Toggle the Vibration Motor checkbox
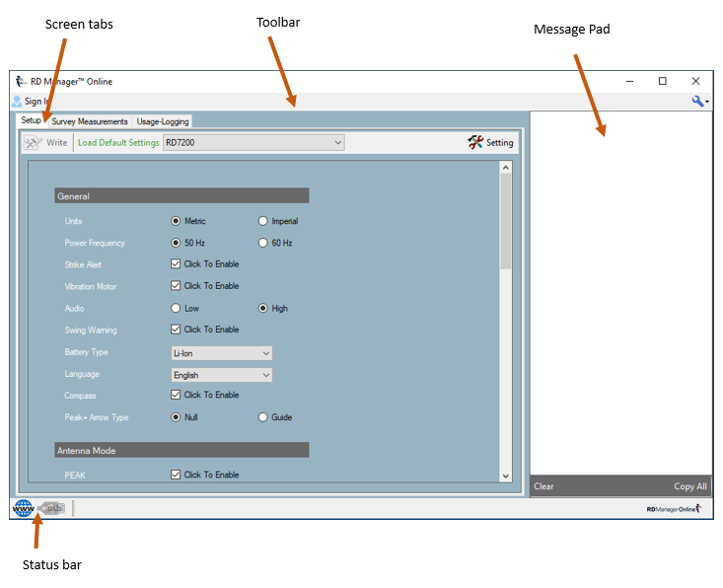This screenshot has height=588, width=723. [x=176, y=285]
